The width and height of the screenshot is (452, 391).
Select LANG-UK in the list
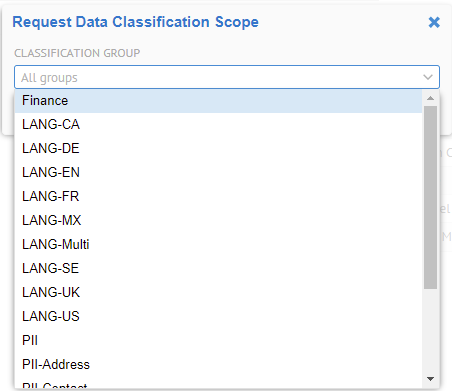point(218,293)
